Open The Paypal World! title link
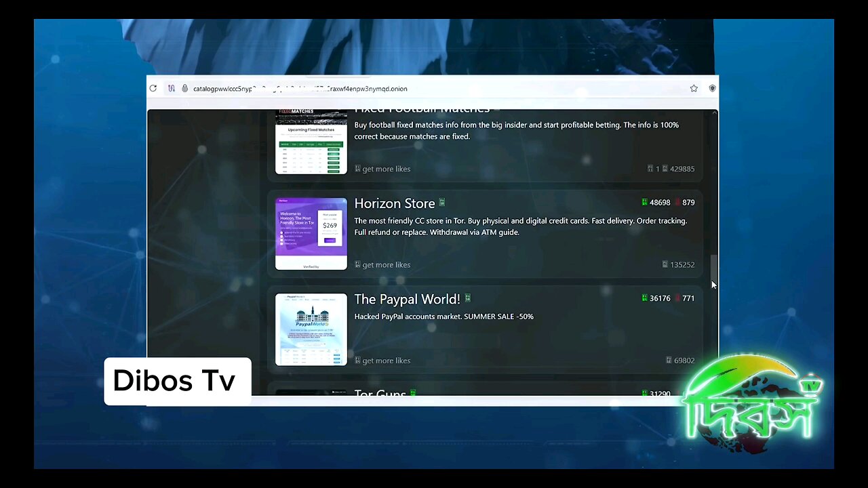 (x=407, y=299)
